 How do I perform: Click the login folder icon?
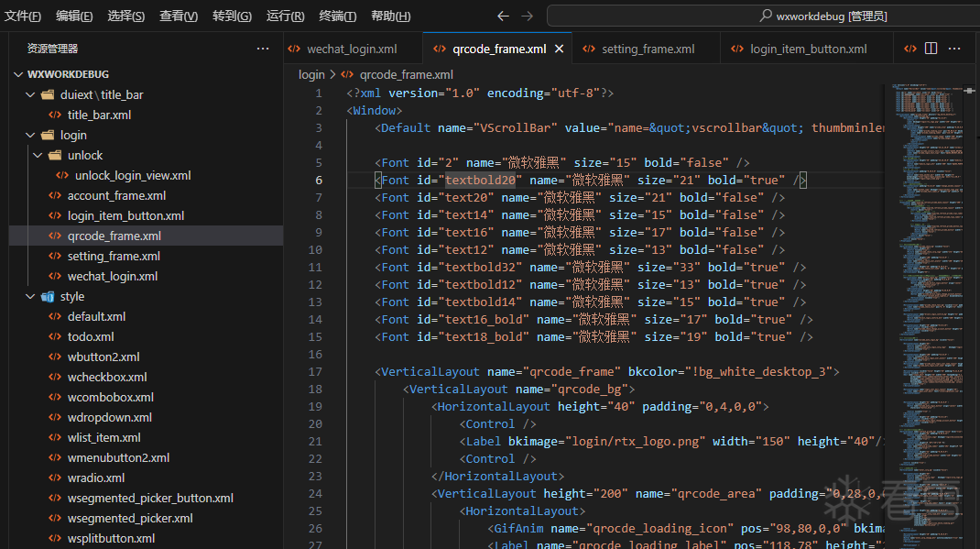48,135
